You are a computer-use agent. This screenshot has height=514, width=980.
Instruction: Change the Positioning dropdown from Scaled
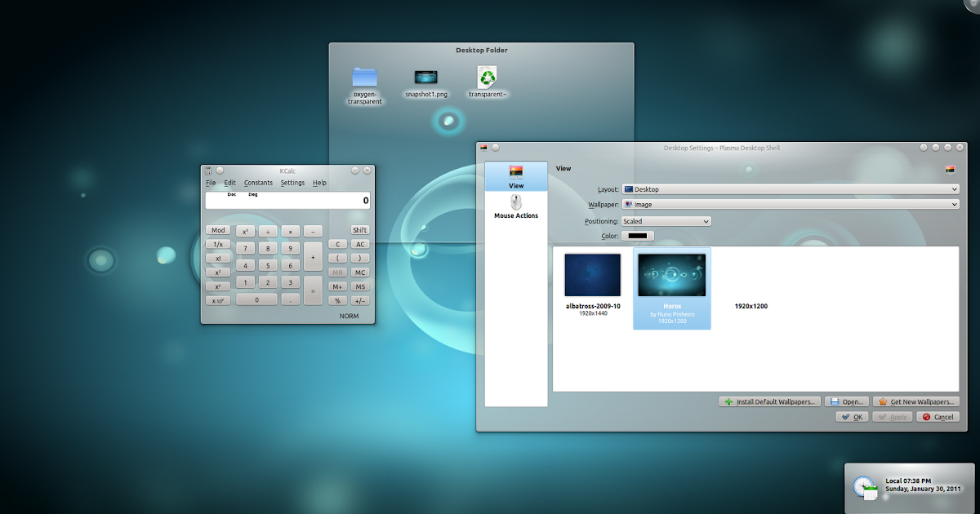[666, 220]
